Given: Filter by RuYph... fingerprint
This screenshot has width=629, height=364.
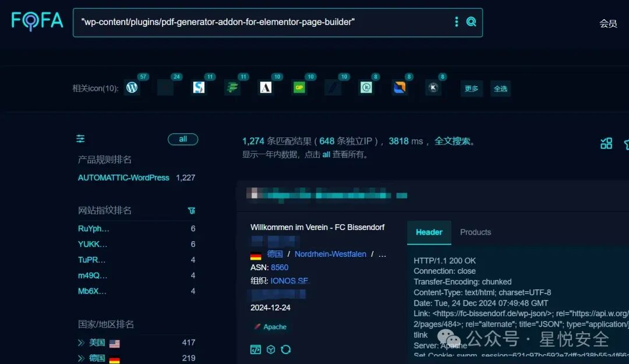Looking at the screenshot, I should tap(93, 229).
